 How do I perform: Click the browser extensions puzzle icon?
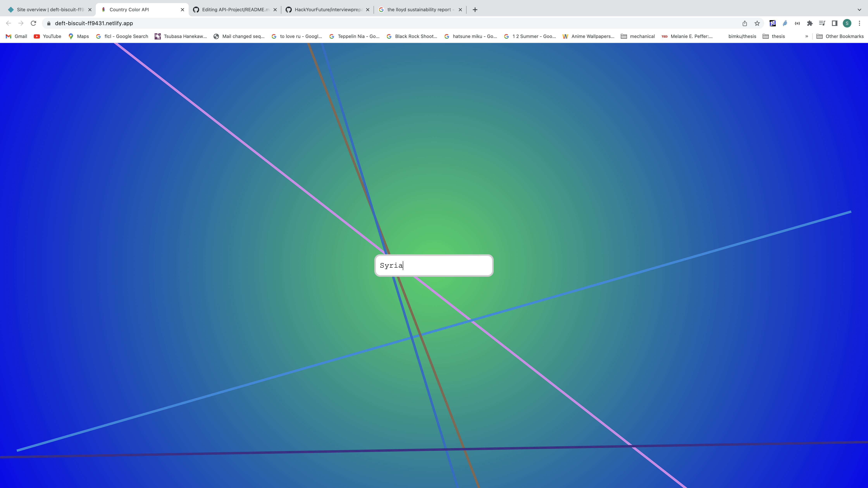[x=810, y=23]
